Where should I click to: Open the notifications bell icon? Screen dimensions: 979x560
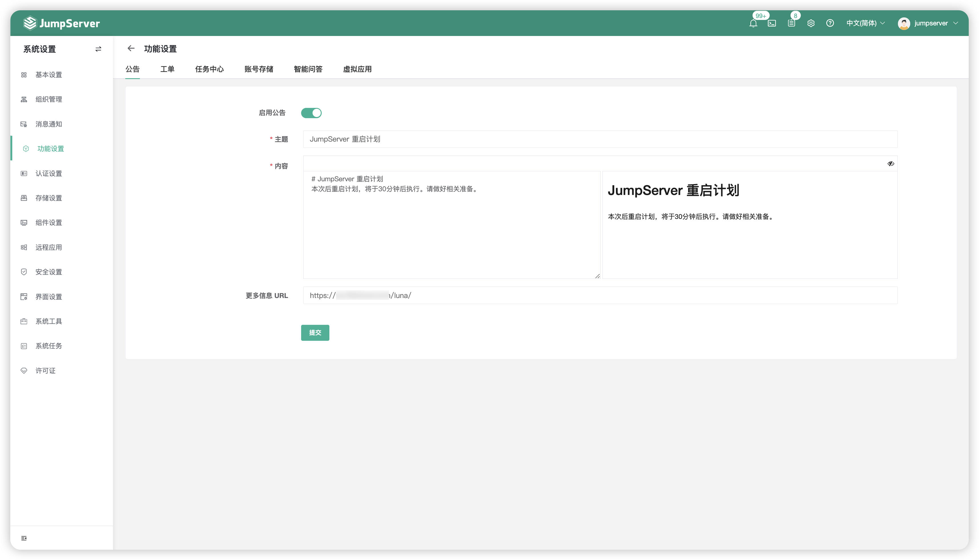click(x=753, y=23)
